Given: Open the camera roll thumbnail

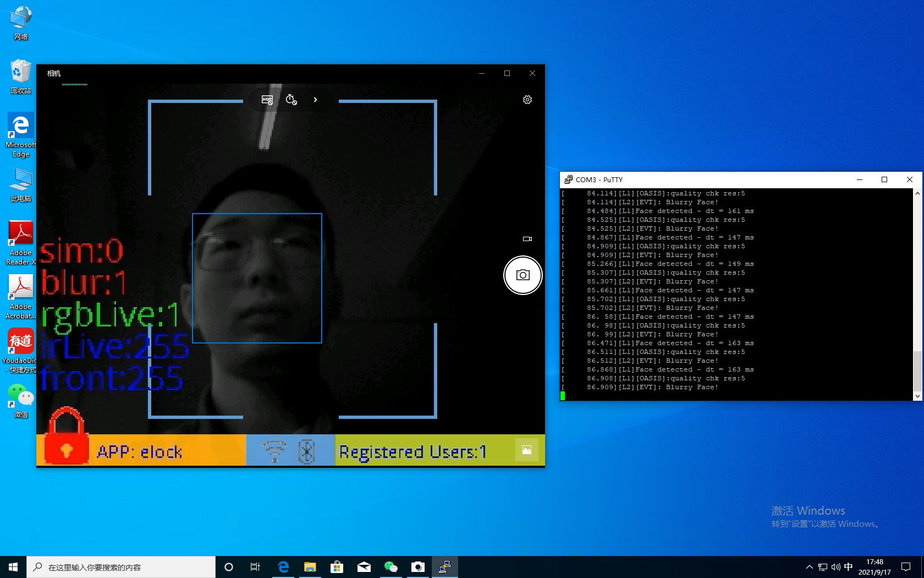Looking at the screenshot, I should click(x=527, y=450).
